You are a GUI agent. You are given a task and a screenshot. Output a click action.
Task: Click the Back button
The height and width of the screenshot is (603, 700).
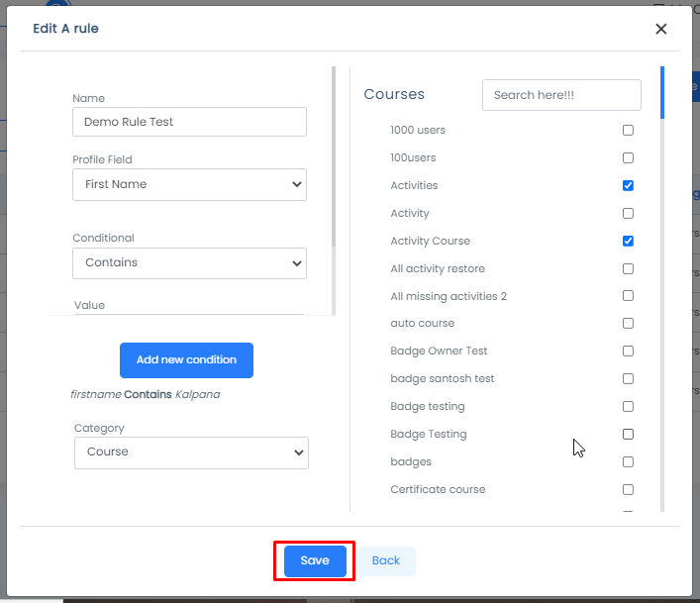point(386,560)
